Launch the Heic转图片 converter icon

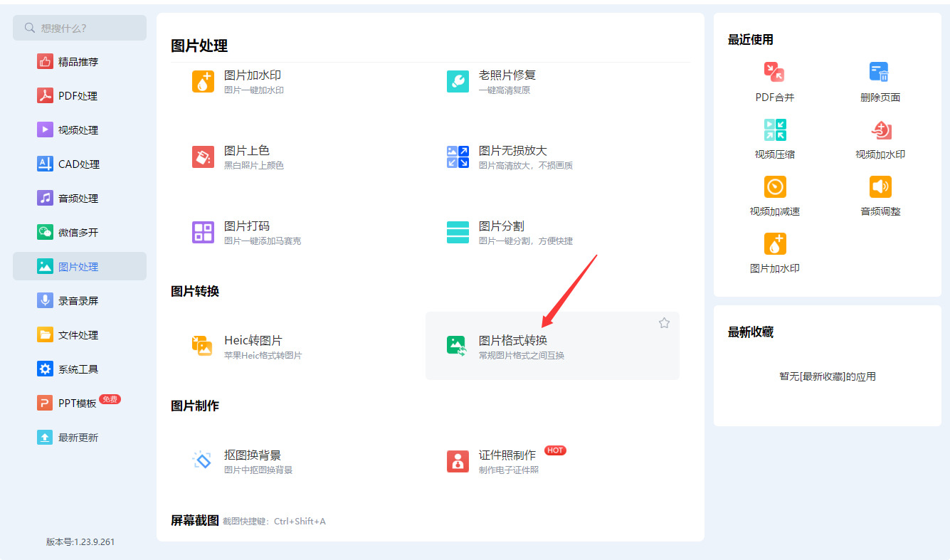[203, 347]
